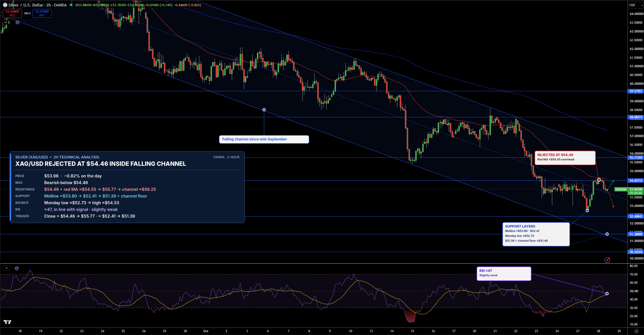The width and height of the screenshot is (644, 335).
Task: Collapse the RSI pane legend chevron
Action: point(6,268)
